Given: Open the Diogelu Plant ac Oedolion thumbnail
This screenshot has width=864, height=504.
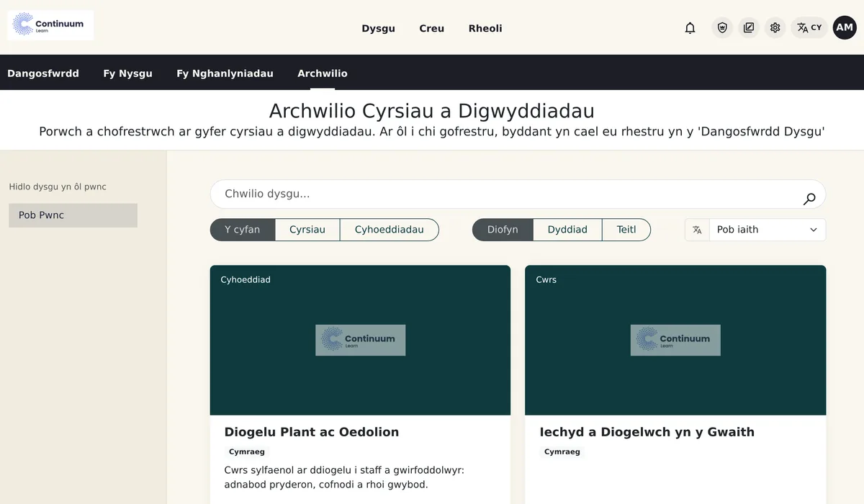Looking at the screenshot, I should pyautogui.click(x=360, y=340).
